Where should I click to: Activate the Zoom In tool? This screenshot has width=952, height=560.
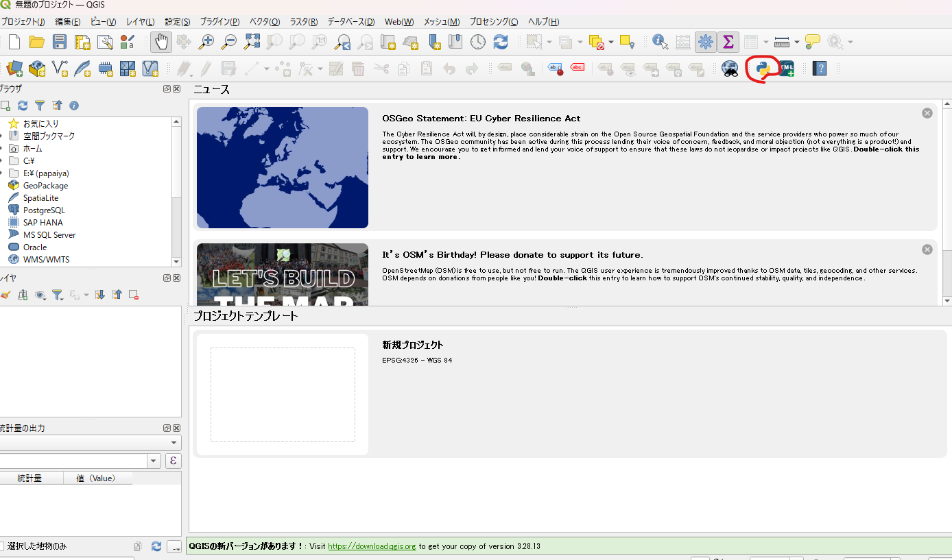pos(205,42)
